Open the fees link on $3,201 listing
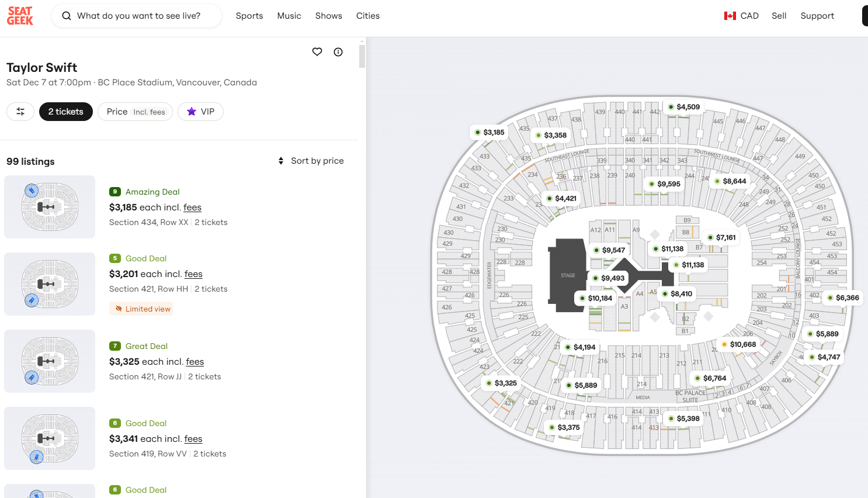Viewport: 868px width, 498px height. [193, 274]
